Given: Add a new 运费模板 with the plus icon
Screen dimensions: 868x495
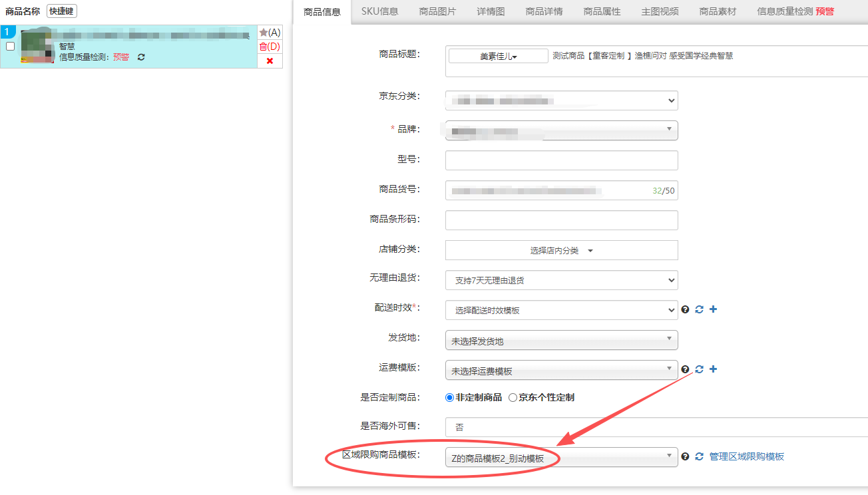Looking at the screenshot, I should 713,369.
